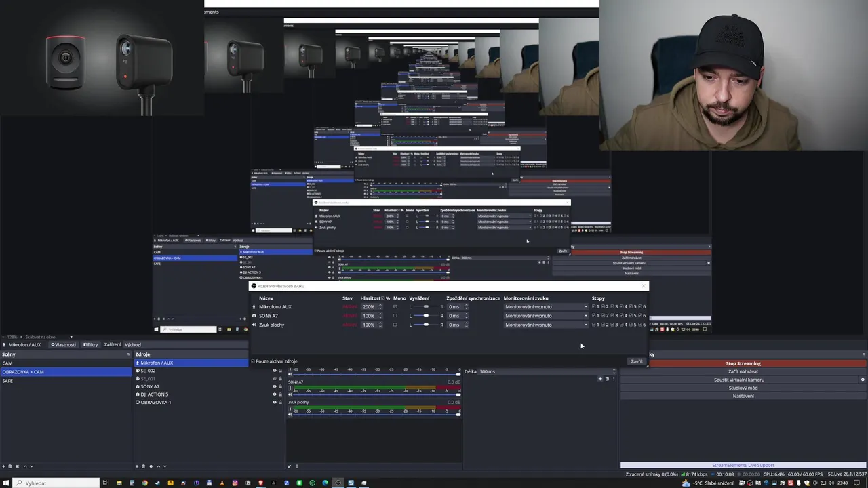Screen dimensions: 868x488
Task: Click the Vyhledat taskbar search box
Action: point(56,483)
